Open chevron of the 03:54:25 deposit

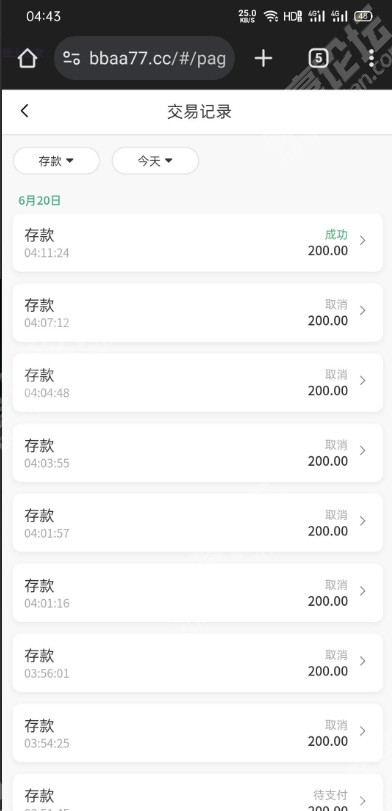click(363, 731)
